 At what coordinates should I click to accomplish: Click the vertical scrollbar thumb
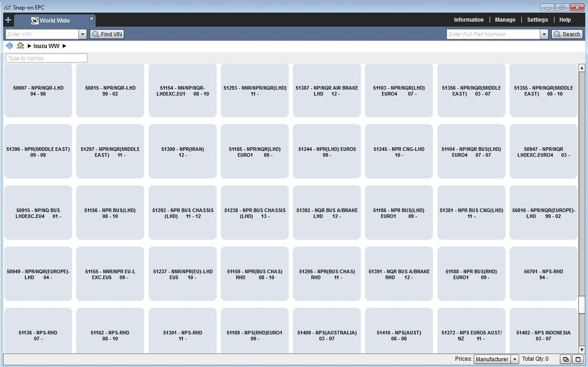tap(582, 304)
